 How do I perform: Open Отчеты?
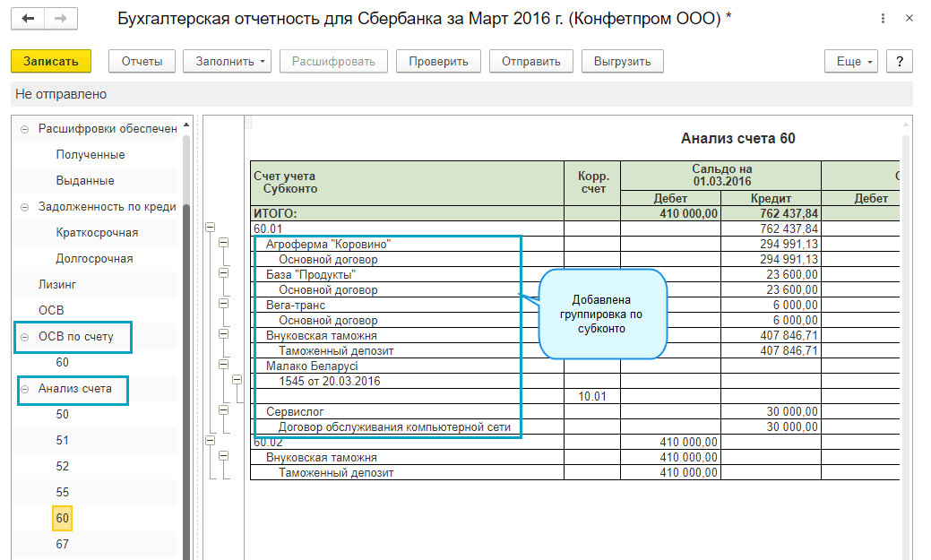click(142, 61)
